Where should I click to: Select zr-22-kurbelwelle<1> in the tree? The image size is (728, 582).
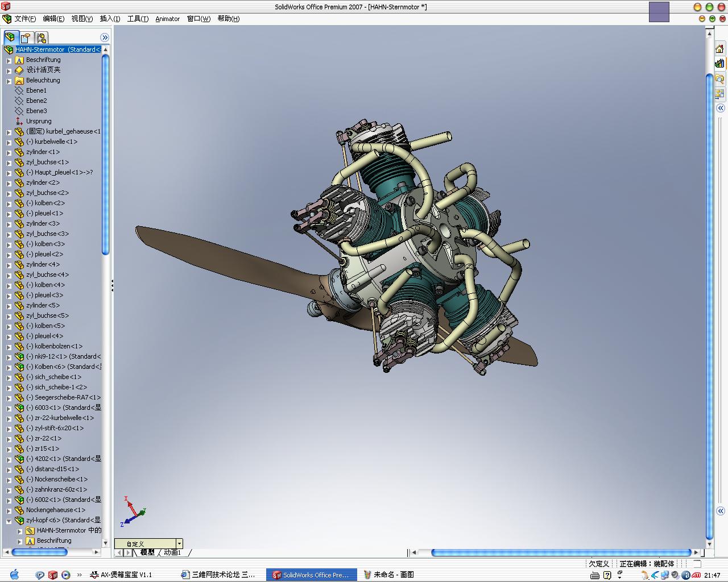click(x=60, y=418)
